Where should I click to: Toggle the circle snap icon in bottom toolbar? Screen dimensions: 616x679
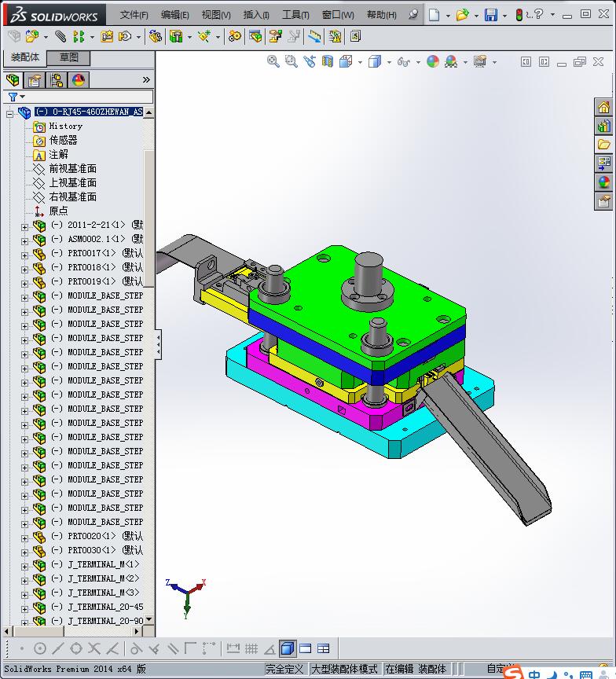coord(40,648)
